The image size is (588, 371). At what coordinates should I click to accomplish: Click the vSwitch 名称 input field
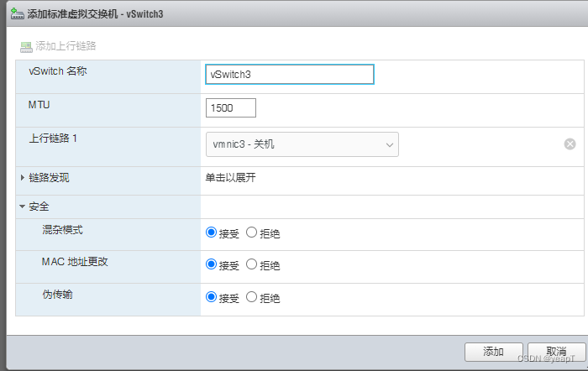pos(290,74)
